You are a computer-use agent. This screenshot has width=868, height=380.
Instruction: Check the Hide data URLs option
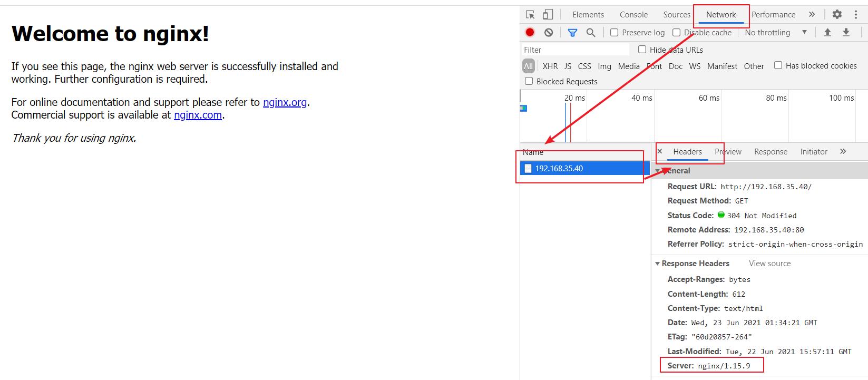coord(642,49)
